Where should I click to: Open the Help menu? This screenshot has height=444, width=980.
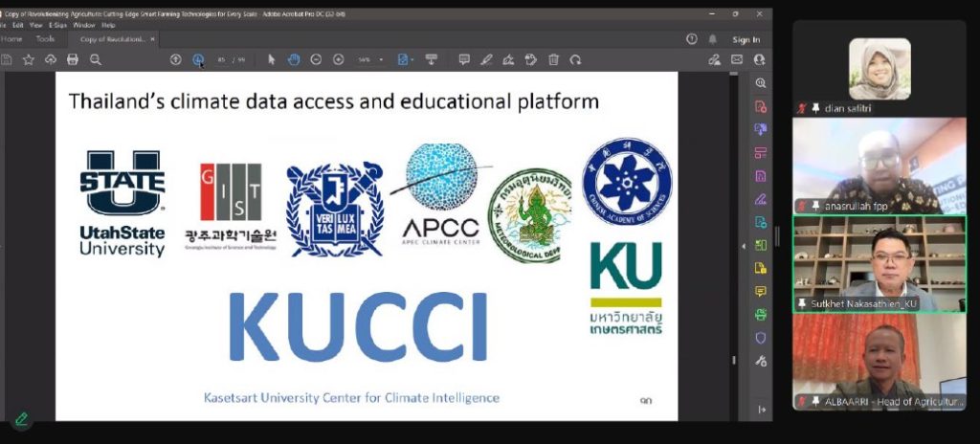(108, 25)
